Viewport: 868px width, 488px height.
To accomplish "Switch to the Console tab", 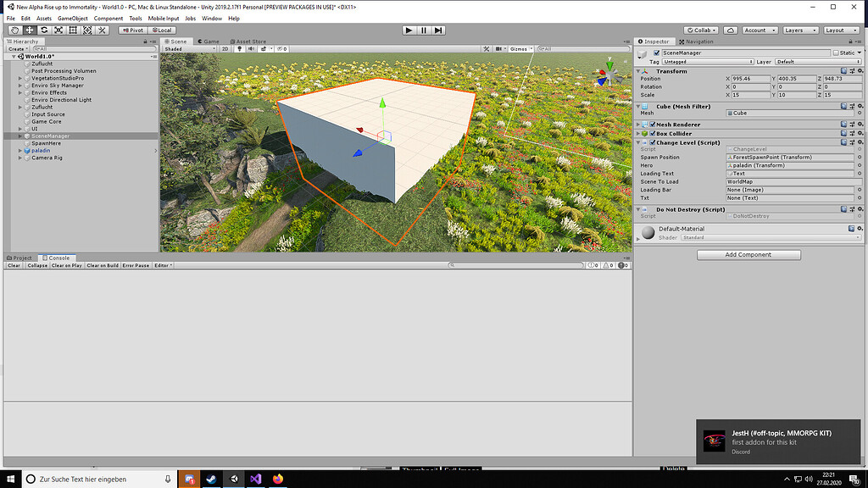I will tap(56, 258).
